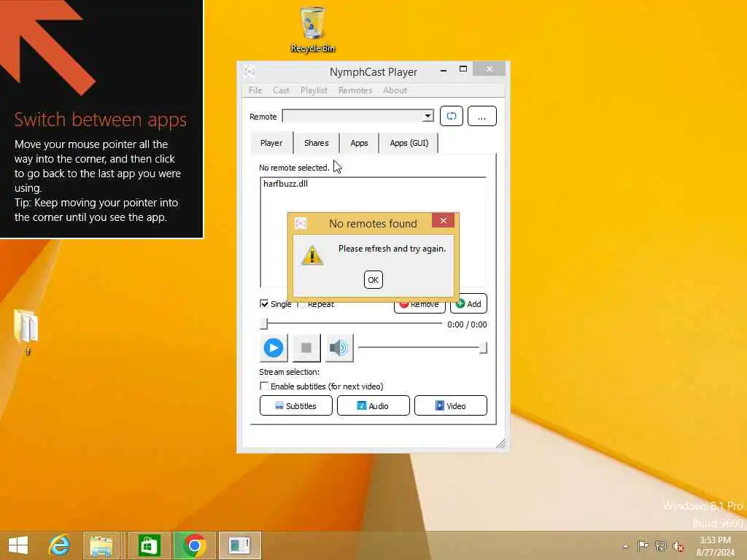
Task: Click the playback position slider handle
Action: [264, 324]
